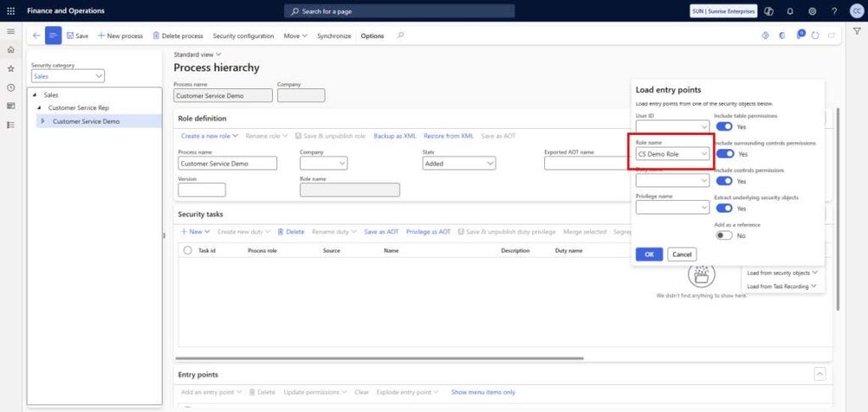Image resolution: width=868 pixels, height=412 pixels.
Task: Expand Customer Service Demo tree node arrow
Action: (x=43, y=120)
